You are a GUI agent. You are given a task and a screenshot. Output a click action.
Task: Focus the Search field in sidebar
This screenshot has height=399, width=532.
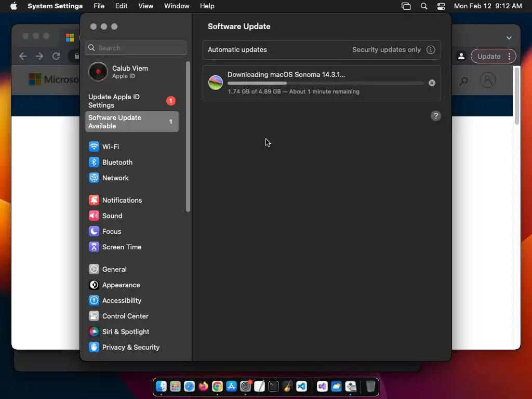pyautogui.click(x=136, y=48)
